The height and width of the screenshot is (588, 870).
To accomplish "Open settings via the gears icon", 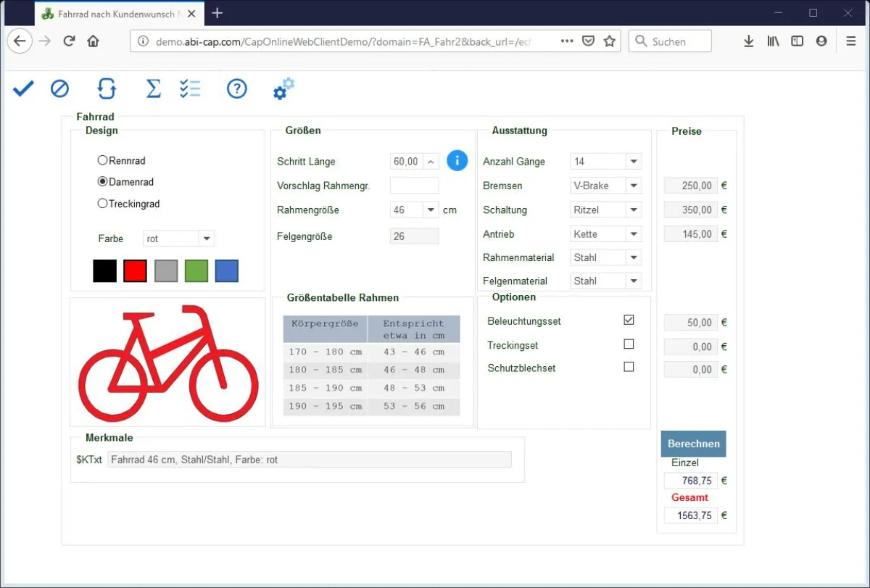I will [x=283, y=88].
